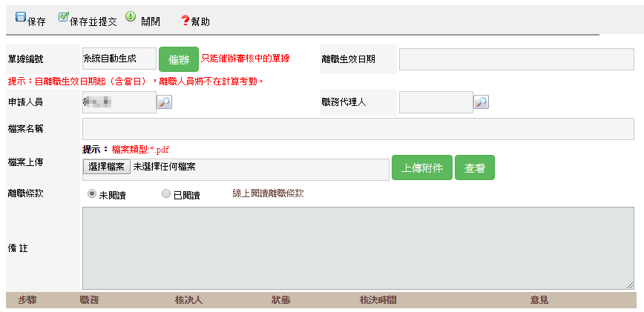
Task: Open the 線上閱讀離職條款 link
Action: pos(268,194)
